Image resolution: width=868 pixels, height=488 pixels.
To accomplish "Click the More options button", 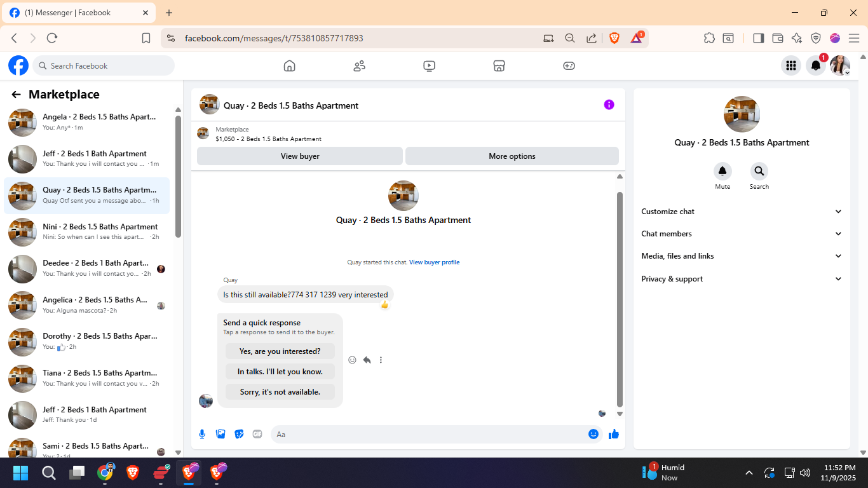I will point(512,156).
